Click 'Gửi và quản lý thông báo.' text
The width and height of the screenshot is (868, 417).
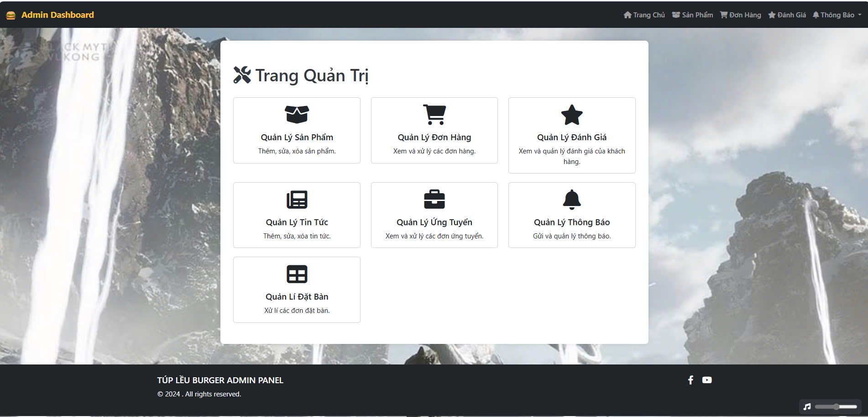click(572, 236)
